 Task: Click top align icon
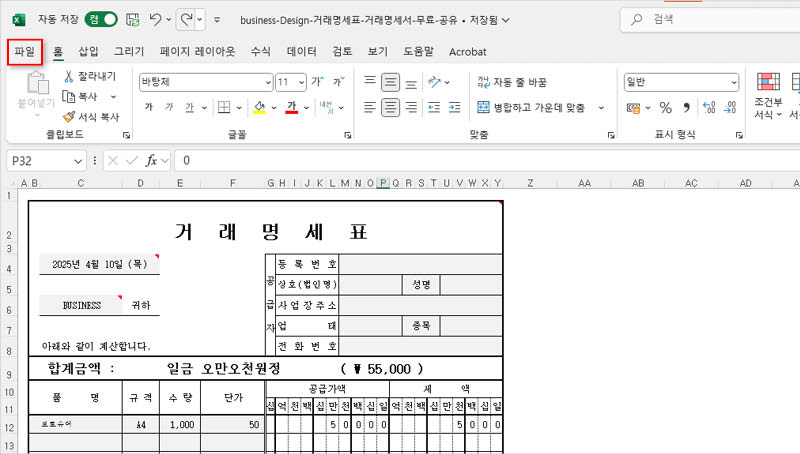coord(370,82)
